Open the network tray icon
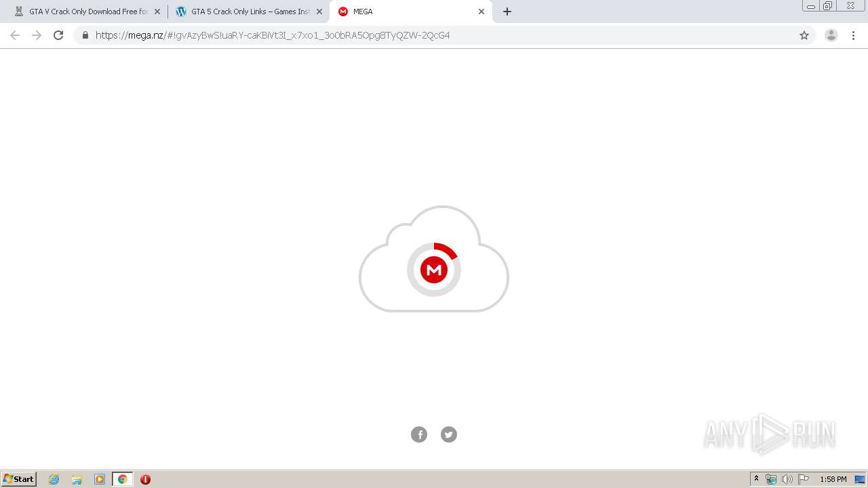 pos(771,479)
